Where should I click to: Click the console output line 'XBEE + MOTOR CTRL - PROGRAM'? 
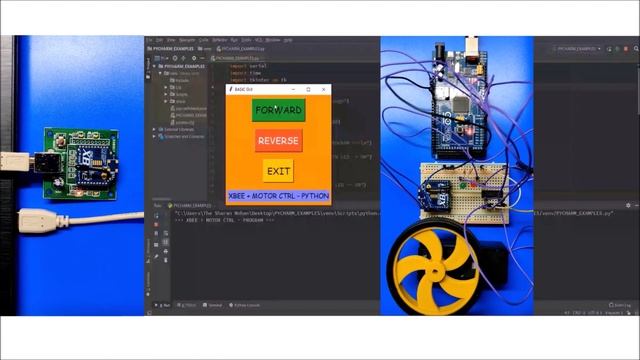(224, 220)
